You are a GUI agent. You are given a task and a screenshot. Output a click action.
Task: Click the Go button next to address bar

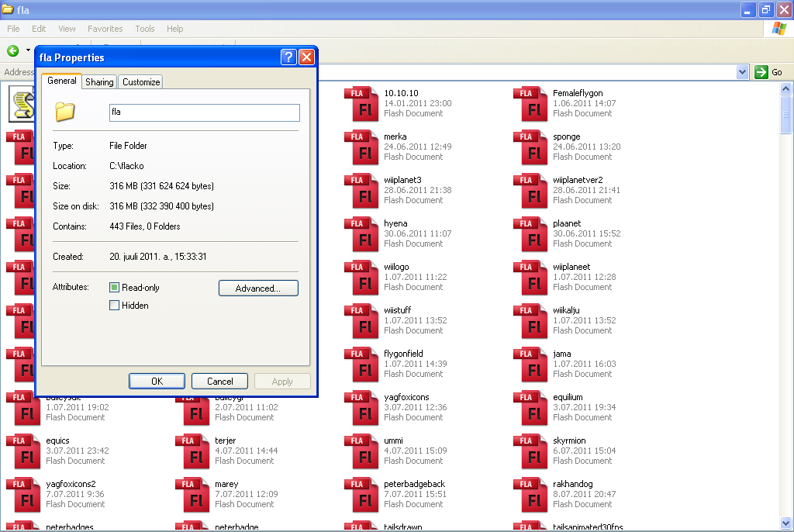click(768, 72)
